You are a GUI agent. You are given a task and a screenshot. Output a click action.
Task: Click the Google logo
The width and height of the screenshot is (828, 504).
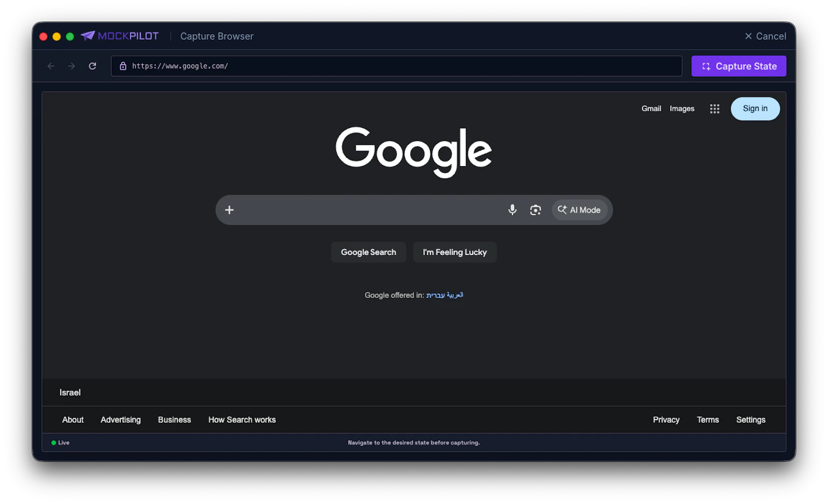coord(414,152)
